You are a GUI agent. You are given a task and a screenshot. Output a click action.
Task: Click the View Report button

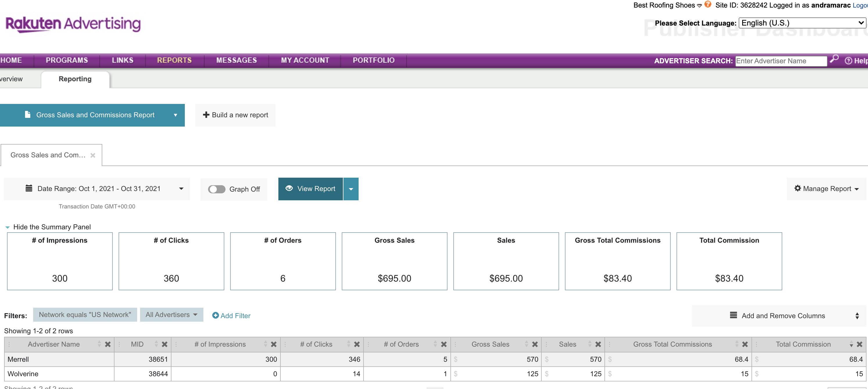tap(310, 189)
